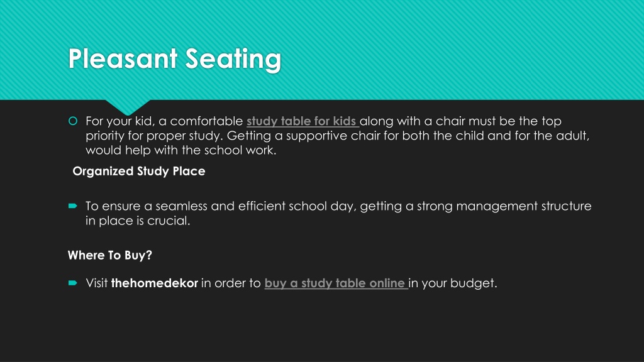The height and width of the screenshot is (362, 644).
Task: Click the Pleasant Seating slide title
Action: [x=175, y=58]
